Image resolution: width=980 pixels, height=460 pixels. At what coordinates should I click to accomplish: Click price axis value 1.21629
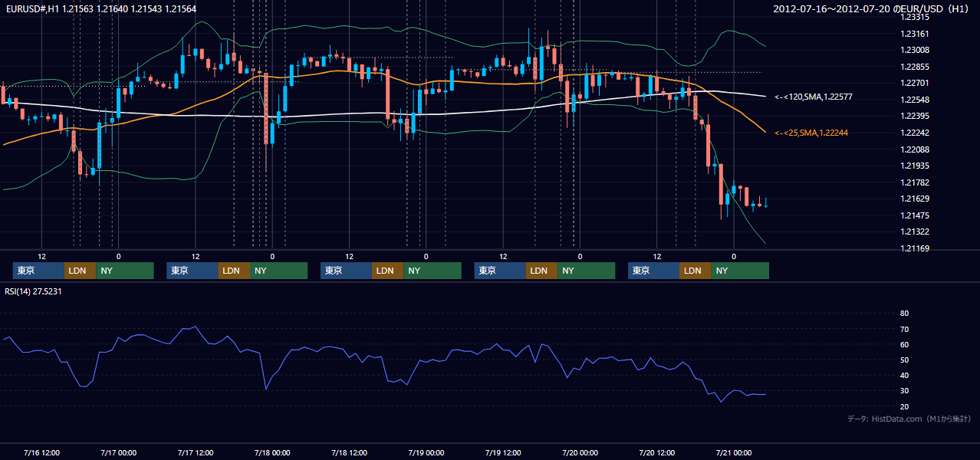pos(915,199)
